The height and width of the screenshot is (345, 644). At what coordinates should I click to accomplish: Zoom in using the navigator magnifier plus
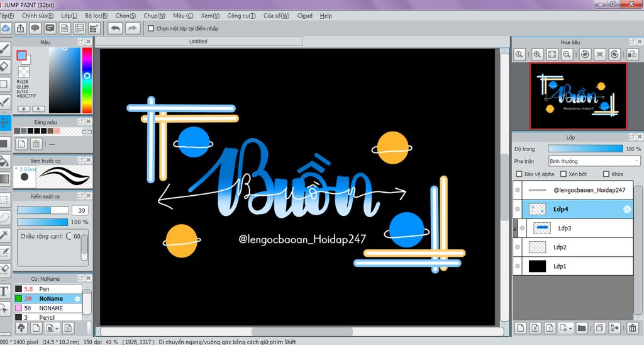coord(537,54)
